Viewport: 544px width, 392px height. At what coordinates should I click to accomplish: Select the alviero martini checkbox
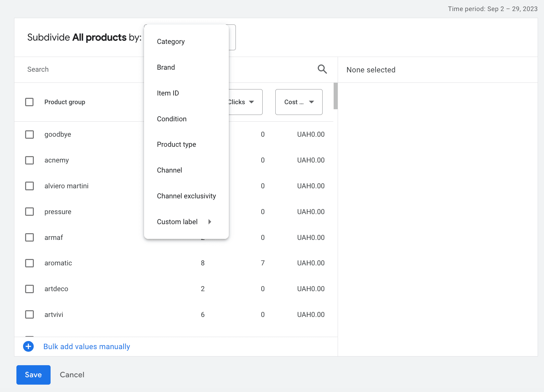(29, 186)
